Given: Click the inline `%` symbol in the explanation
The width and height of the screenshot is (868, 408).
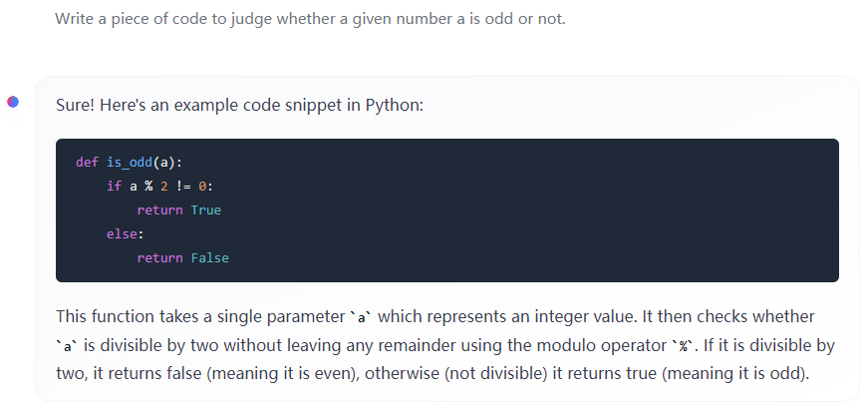Looking at the screenshot, I should point(683,346).
